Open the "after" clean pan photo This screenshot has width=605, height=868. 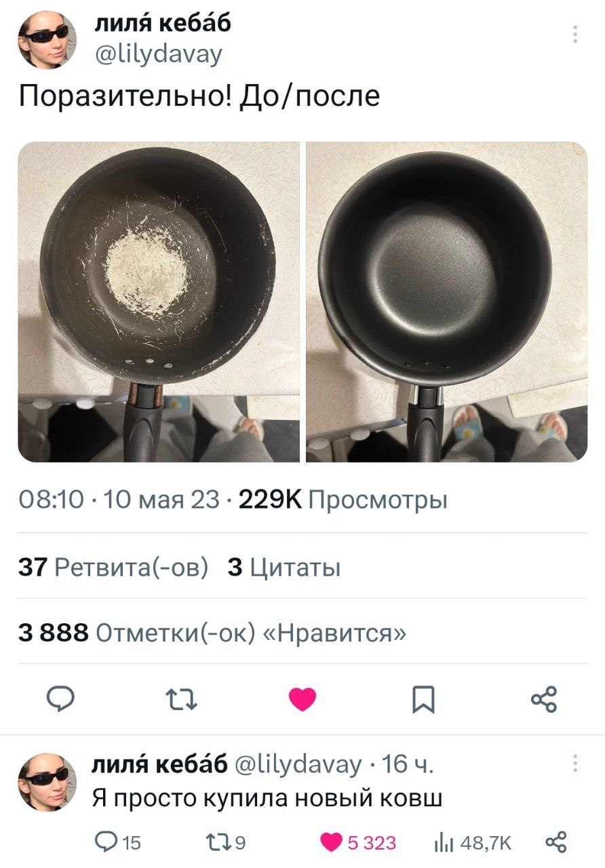[x=447, y=302]
